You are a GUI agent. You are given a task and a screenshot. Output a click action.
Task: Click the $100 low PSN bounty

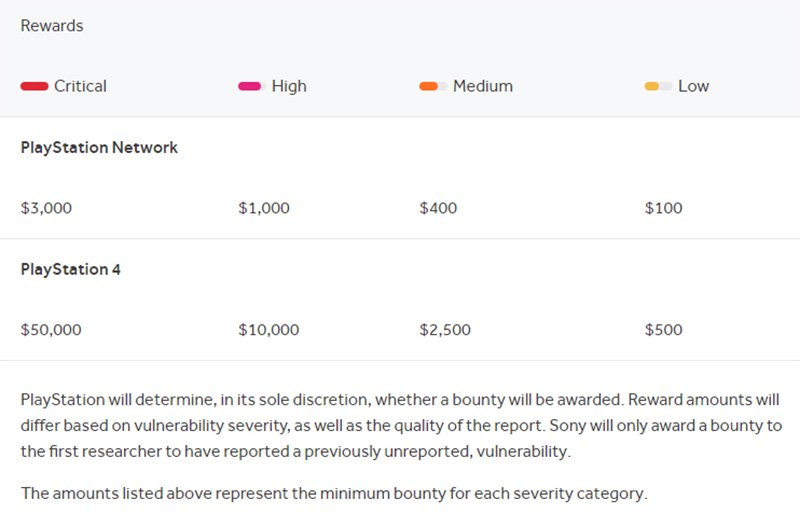point(664,208)
